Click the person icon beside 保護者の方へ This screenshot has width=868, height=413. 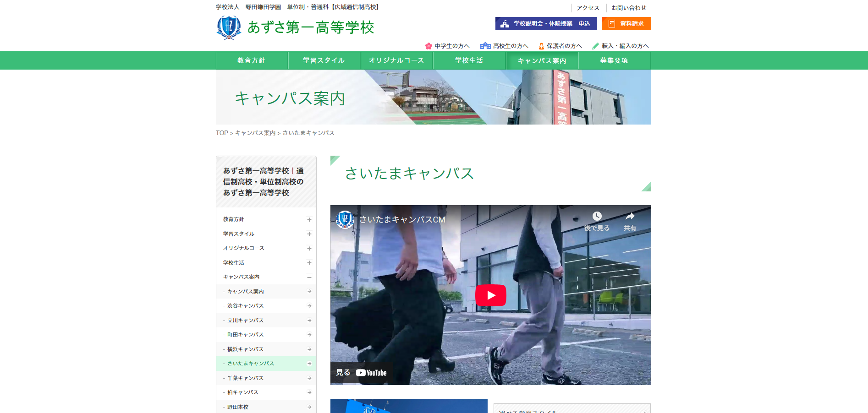point(541,46)
